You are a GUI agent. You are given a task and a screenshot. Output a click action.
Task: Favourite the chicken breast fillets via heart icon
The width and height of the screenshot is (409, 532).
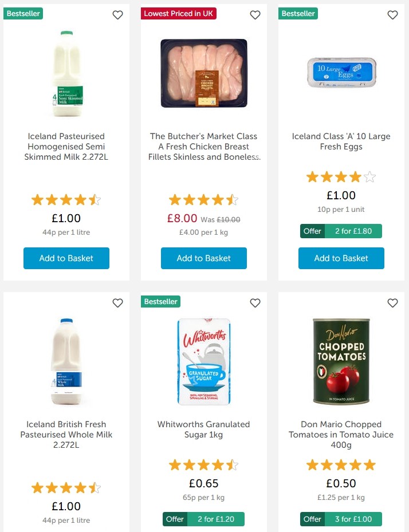(x=255, y=15)
